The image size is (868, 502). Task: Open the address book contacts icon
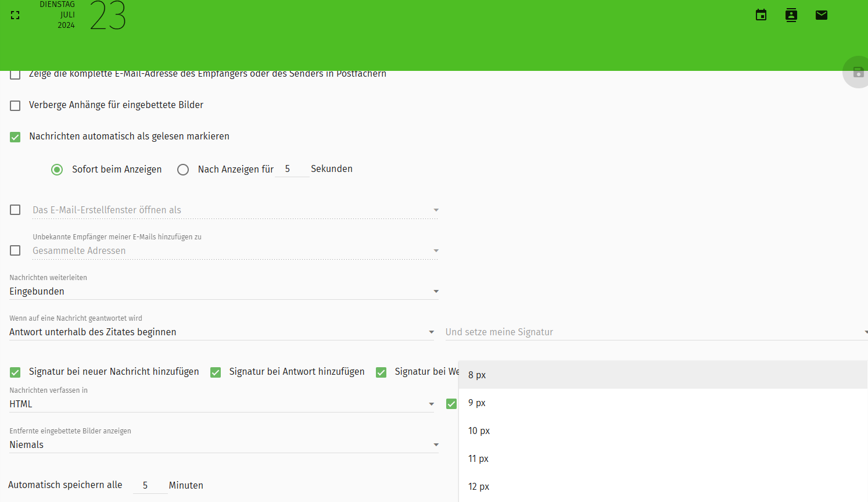(x=791, y=15)
